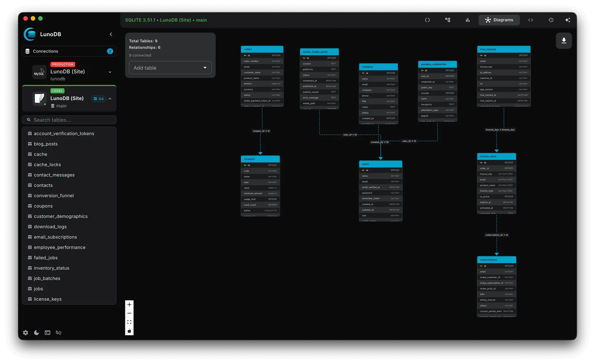
Task: Toggle dark mode moon icon
Action: [x=37, y=333]
